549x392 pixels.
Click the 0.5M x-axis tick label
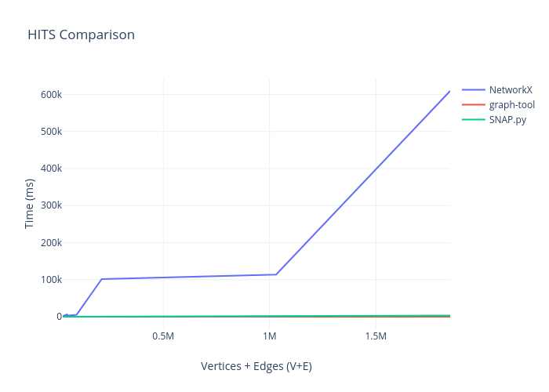tap(163, 336)
